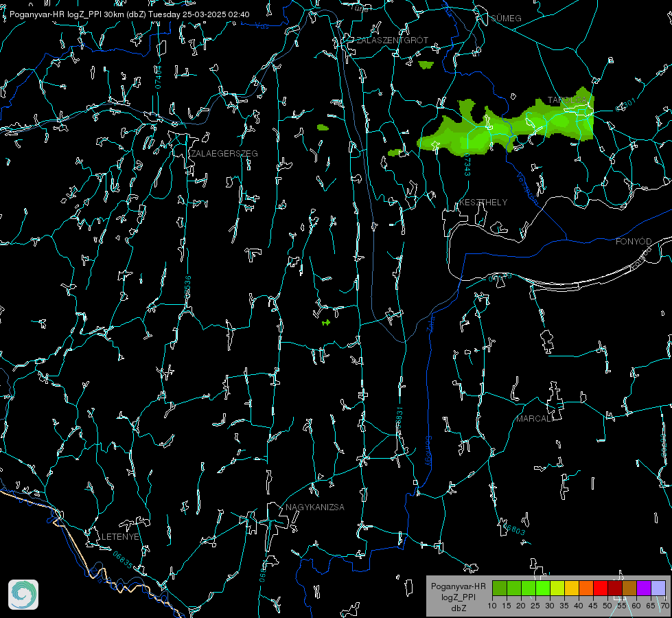Click road number 06835 label
The height and width of the screenshot is (618, 672).
point(123,560)
